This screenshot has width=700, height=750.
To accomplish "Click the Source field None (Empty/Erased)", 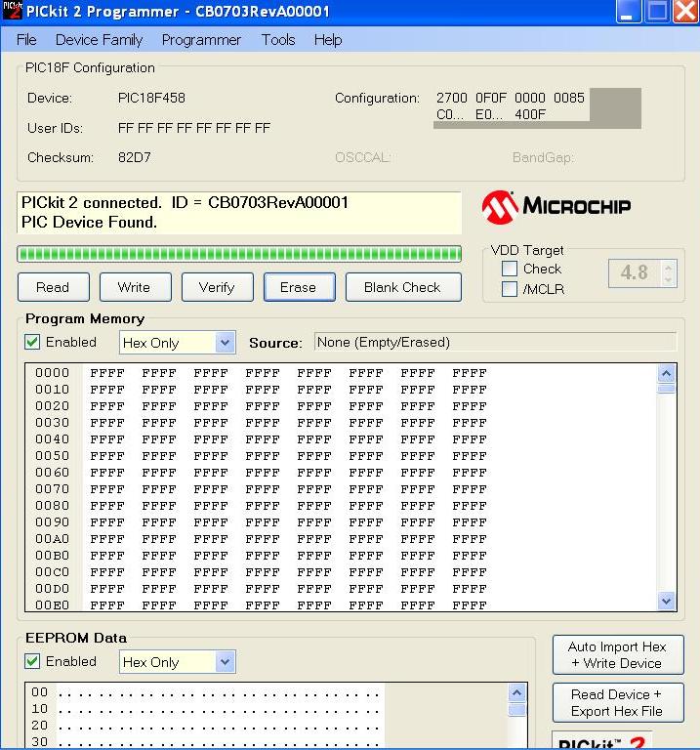I will point(495,343).
